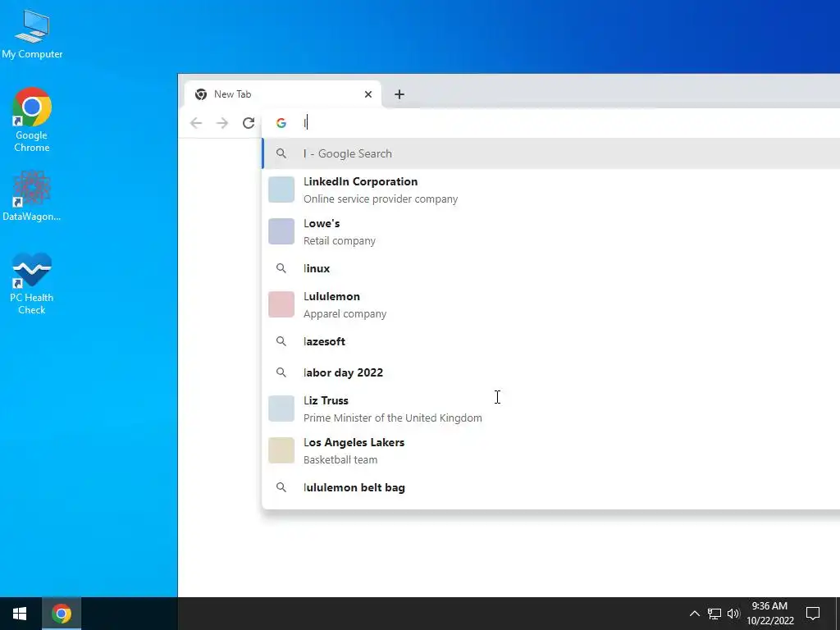Click magnifier icon in Google Search row
The height and width of the screenshot is (630, 840).
pyautogui.click(x=281, y=153)
